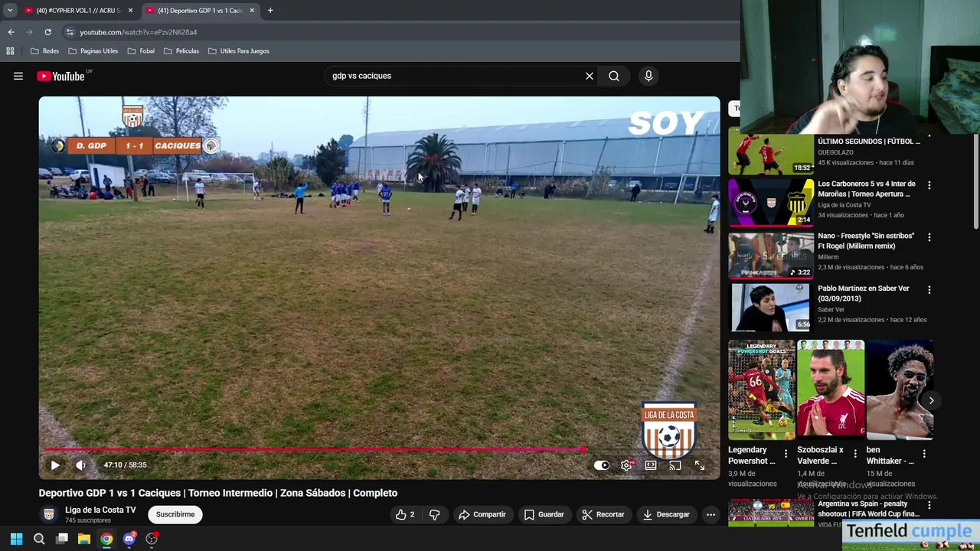The width and height of the screenshot is (980, 551).
Task: Open the YouTube guide hamburger menu
Action: point(18,76)
